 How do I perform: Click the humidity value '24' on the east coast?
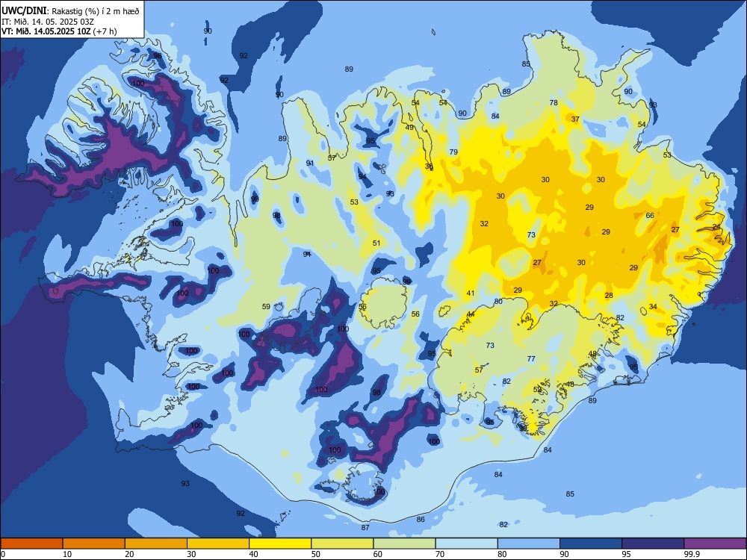pos(716,227)
